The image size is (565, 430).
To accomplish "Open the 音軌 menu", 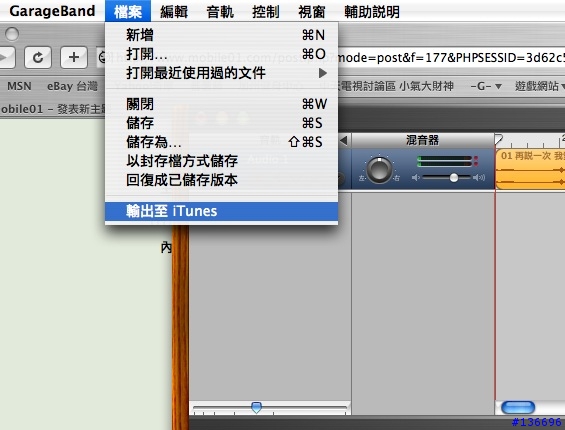I will [x=220, y=12].
